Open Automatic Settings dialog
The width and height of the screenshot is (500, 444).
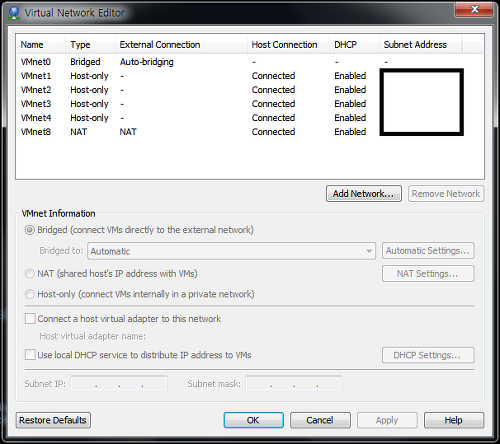(428, 251)
